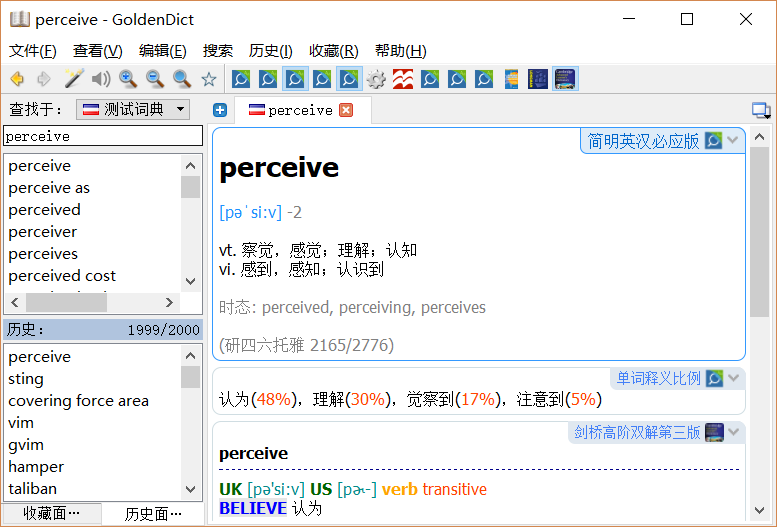The height and width of the screenshot is (527, 777).
Task: Click the 简明英汉必应版 dictionary title
Action: coord(643,141)
